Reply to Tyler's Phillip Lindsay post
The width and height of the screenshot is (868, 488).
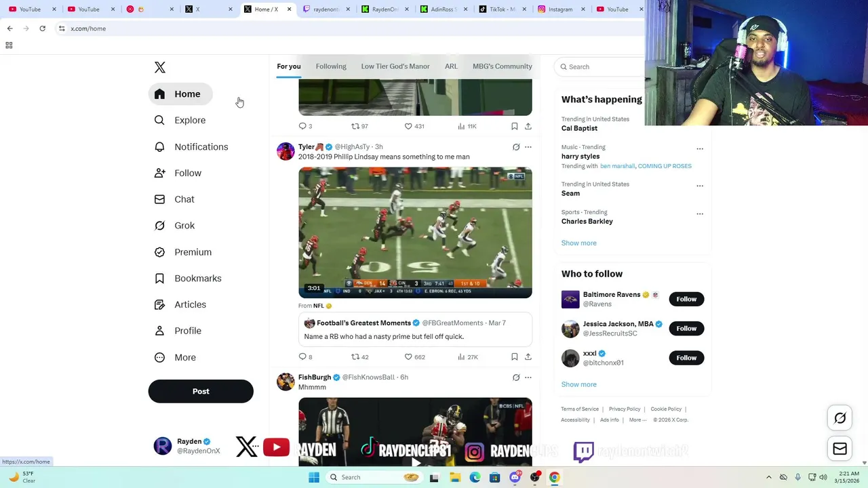pyautogui.click(x=305, y=357)
